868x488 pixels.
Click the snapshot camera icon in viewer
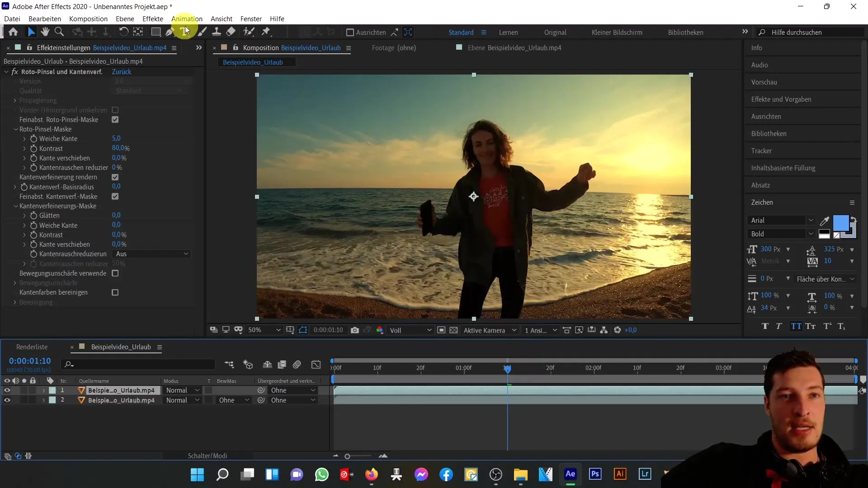355,330
